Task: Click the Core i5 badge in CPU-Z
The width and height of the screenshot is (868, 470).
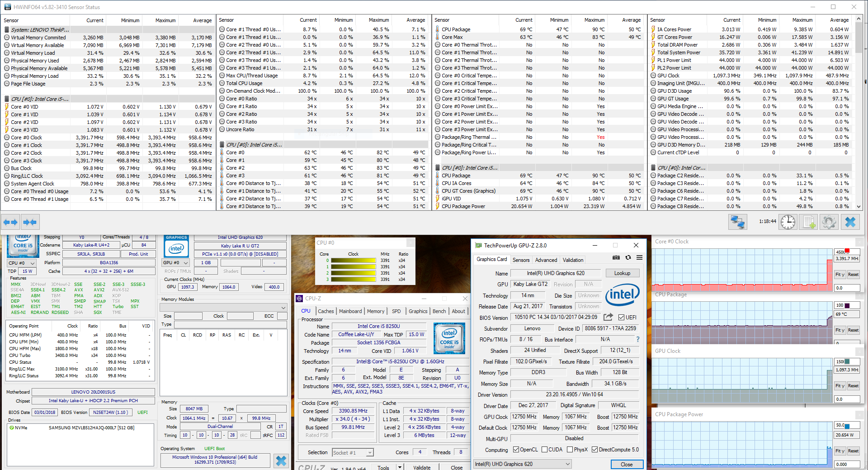Action: tap(449, 338)
